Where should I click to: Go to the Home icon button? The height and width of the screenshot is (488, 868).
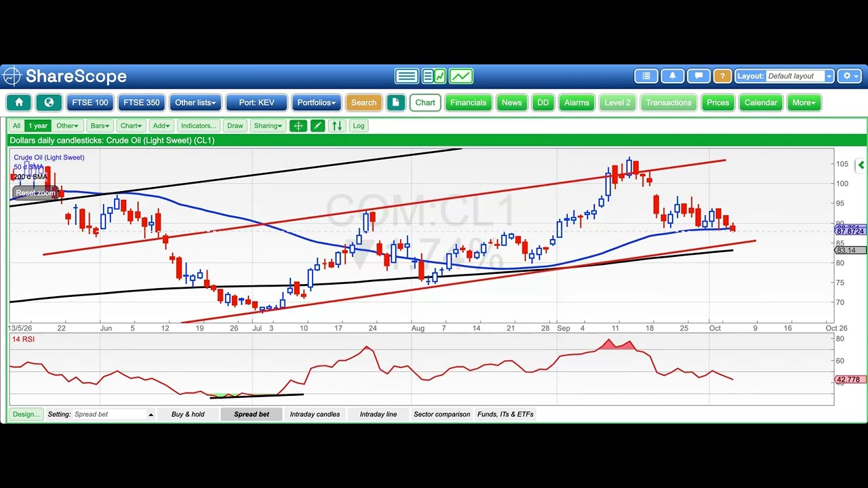tap(19, 102)
